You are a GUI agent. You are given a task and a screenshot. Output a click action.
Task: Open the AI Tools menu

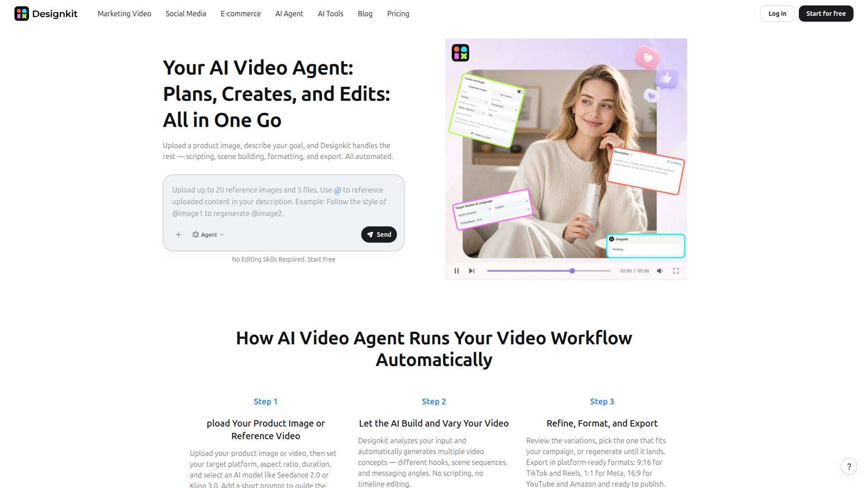(330, 14)
